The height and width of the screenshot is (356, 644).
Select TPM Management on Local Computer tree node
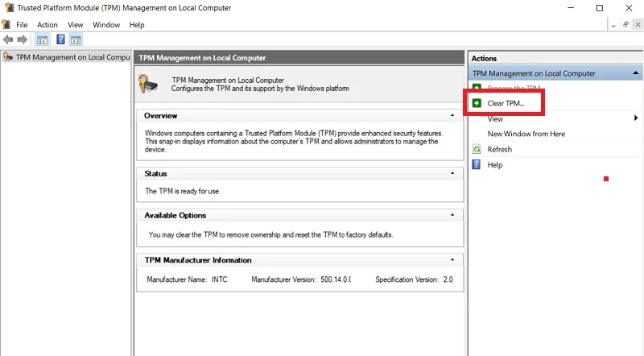[72, 57]
